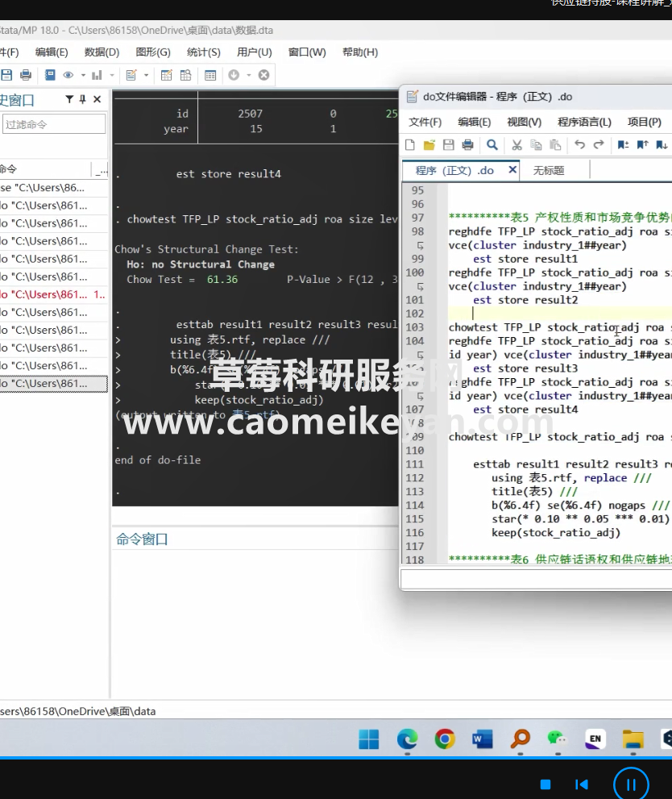
Task: Click the 过滤命令 filter input field
Action: point(54,124)
